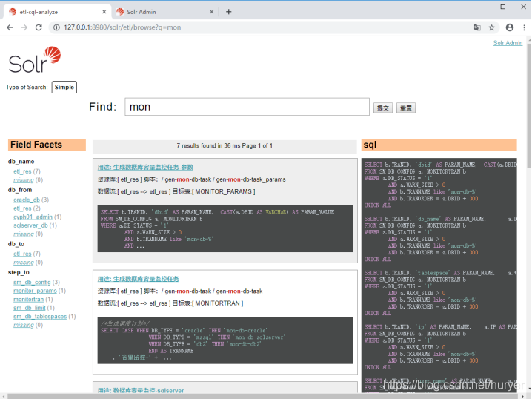Filter by monitortran facet
532x399 pixels.
28,299
